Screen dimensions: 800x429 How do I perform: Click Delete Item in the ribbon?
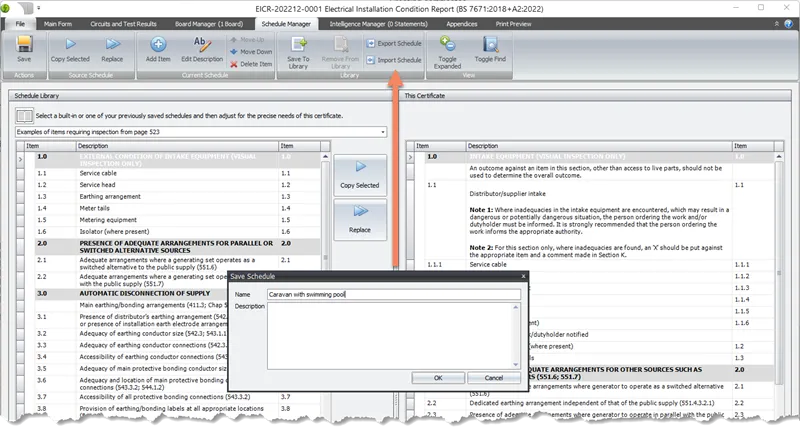(251, 64)
